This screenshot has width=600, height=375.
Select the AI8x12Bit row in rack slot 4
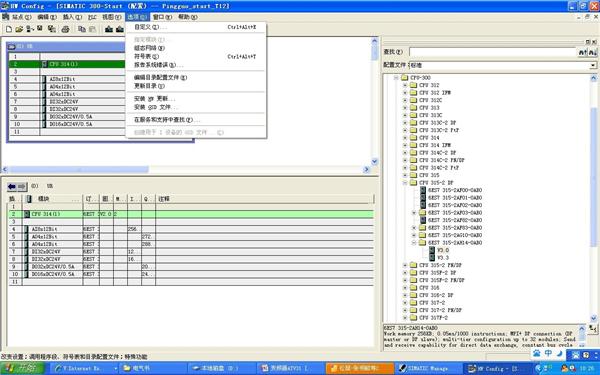(67, 79)
